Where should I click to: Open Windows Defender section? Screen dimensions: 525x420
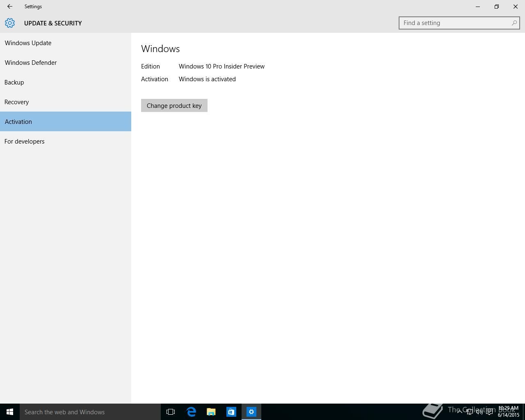[x=66, y=62]
